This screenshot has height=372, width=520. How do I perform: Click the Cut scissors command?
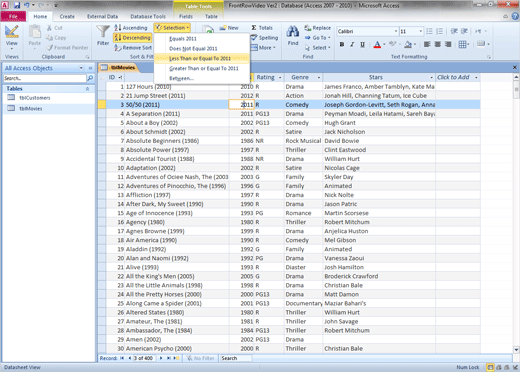pos(54,28)
